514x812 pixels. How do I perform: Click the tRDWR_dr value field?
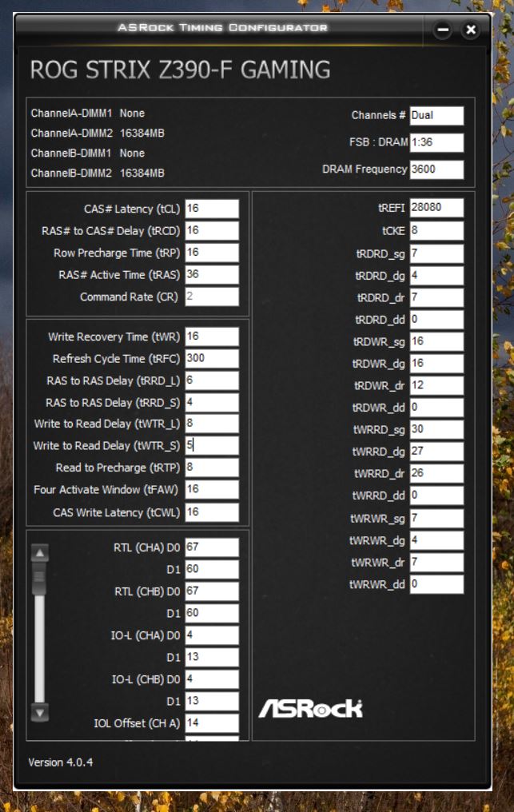pyautogui.click(x=436, y=386)
